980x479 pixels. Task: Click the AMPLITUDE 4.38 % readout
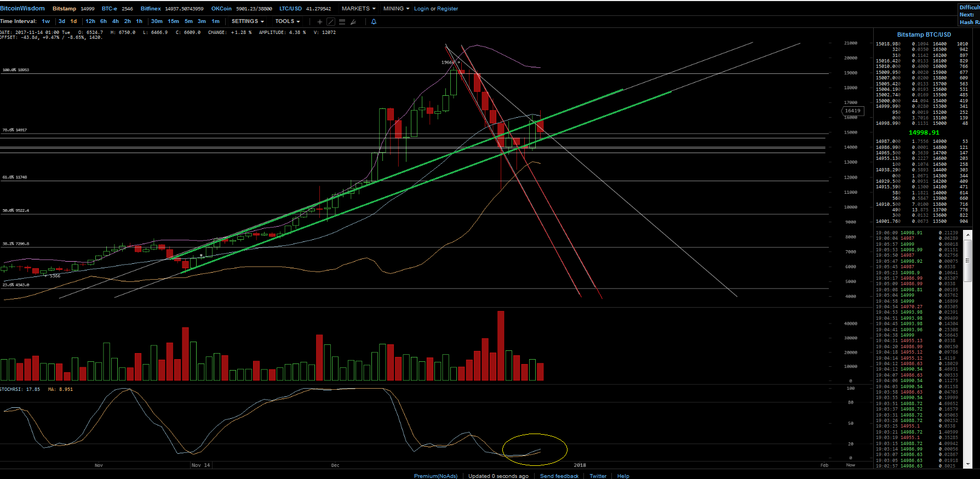tap(282, 32)
